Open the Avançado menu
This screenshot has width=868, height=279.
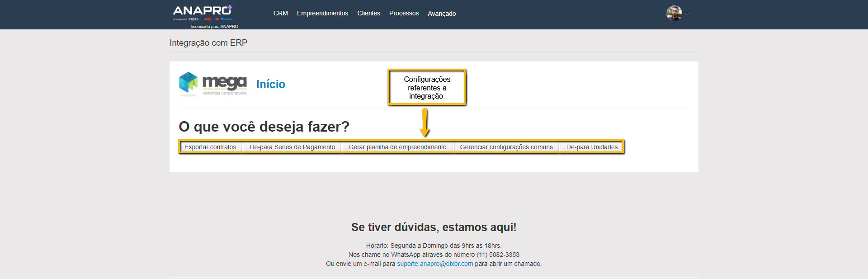pos(442,14)
